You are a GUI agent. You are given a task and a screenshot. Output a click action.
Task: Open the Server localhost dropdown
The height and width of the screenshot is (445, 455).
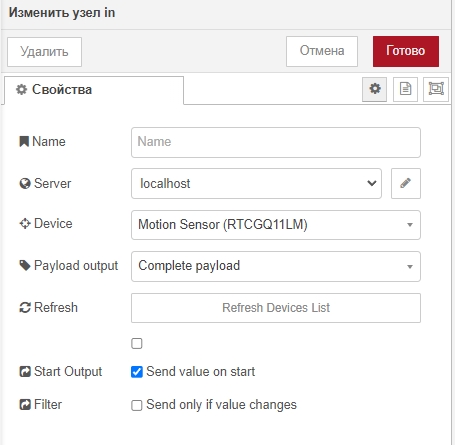coord(256,183)
